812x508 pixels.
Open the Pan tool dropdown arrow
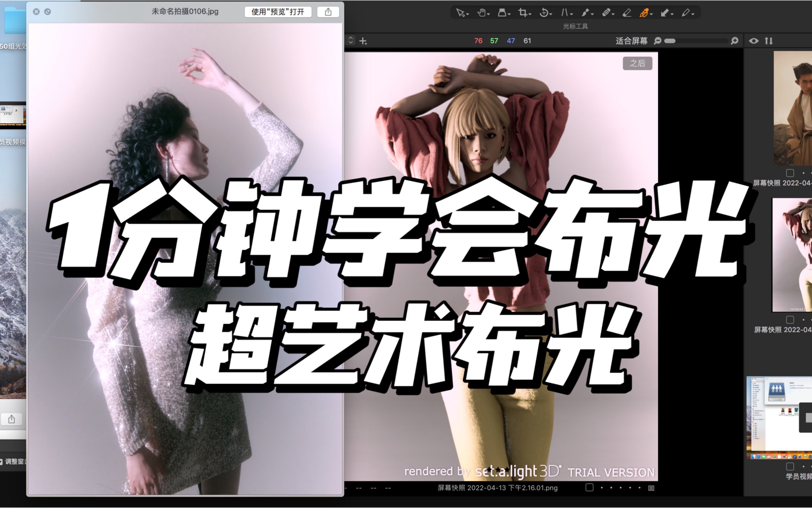[x=488, y=14]
